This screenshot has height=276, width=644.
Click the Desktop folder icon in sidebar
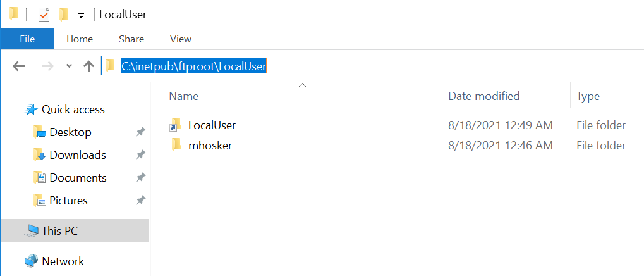39,132
